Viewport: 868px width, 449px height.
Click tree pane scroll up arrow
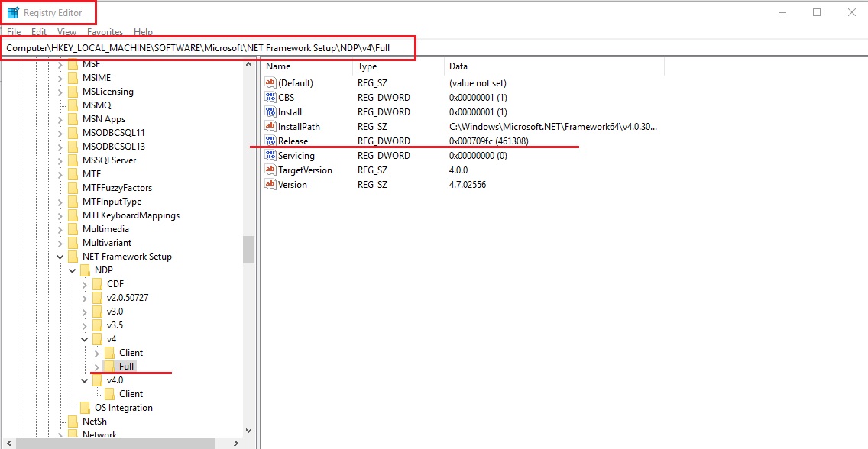248,65
